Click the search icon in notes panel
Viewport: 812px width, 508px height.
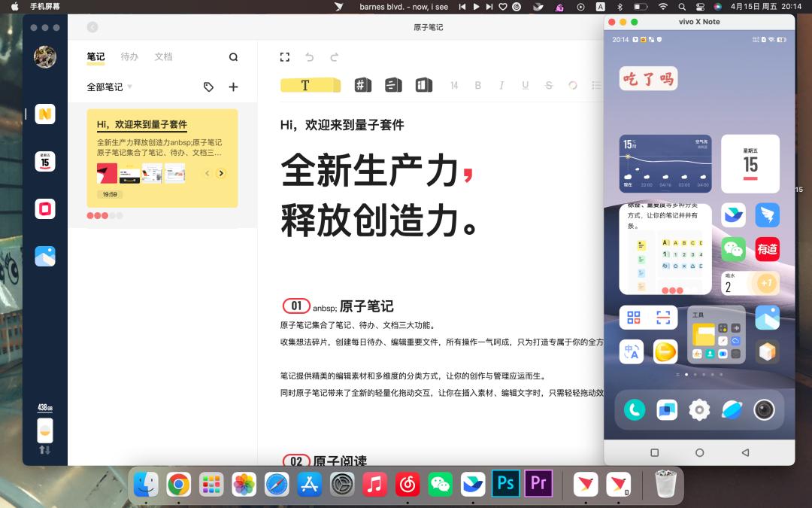tap(233, 57)
